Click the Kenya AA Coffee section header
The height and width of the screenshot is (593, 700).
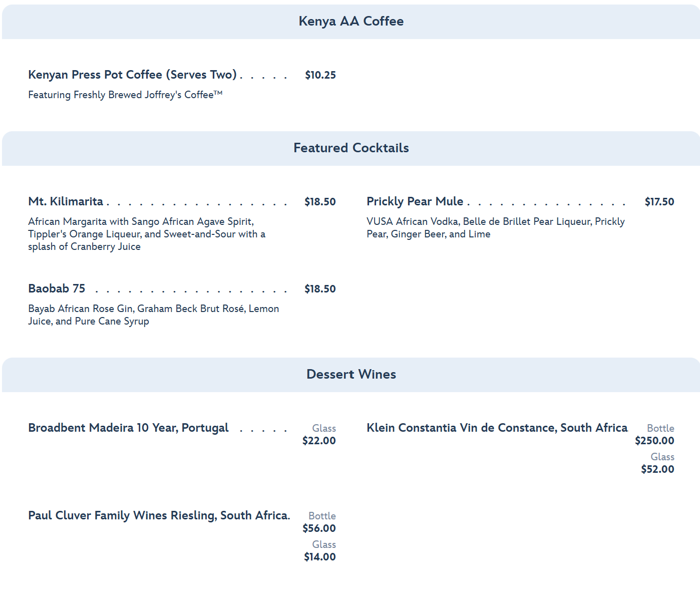click(x=351, y=22)
